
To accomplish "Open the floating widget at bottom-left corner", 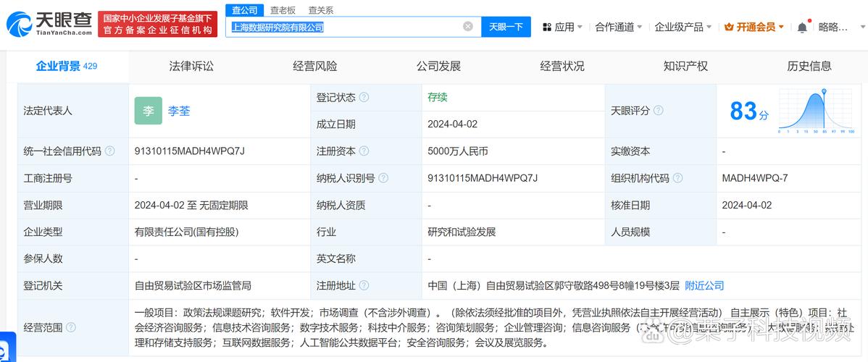I will 8,348.
